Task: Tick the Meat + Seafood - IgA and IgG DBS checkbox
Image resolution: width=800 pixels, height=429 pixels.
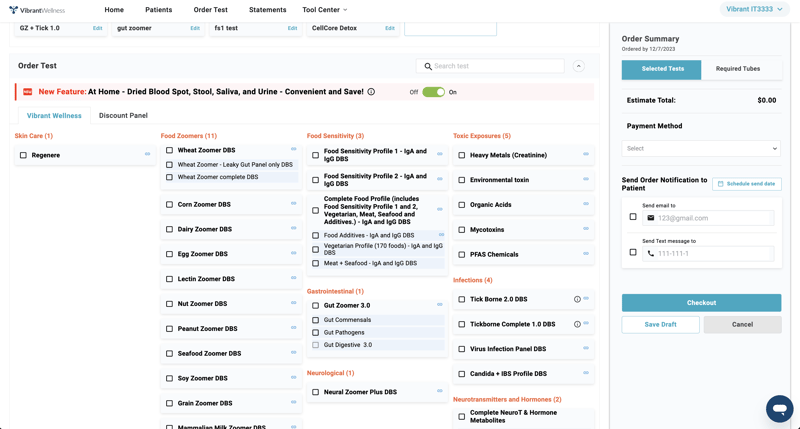Action: click(x=316, y=263)
